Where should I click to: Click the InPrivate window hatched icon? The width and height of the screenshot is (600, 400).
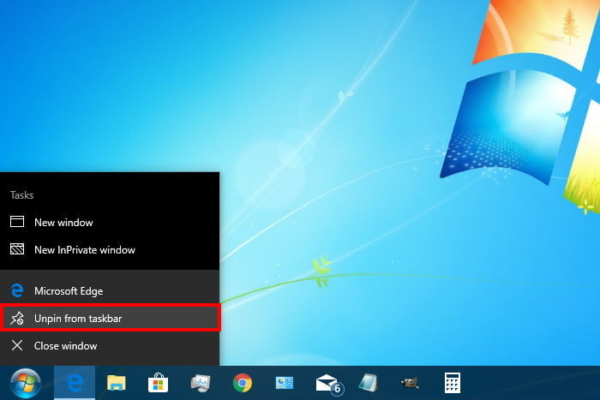[x=16, y=250]
